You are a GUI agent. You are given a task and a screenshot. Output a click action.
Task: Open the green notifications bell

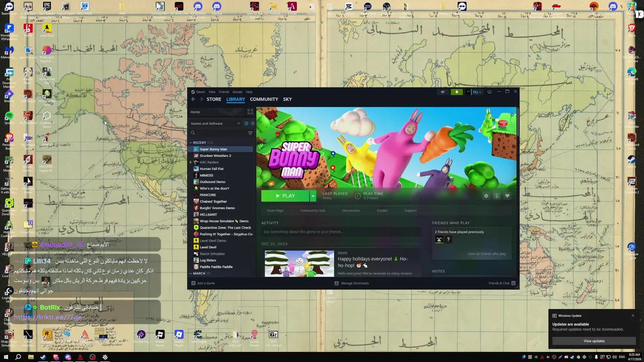tap(457, 92)
